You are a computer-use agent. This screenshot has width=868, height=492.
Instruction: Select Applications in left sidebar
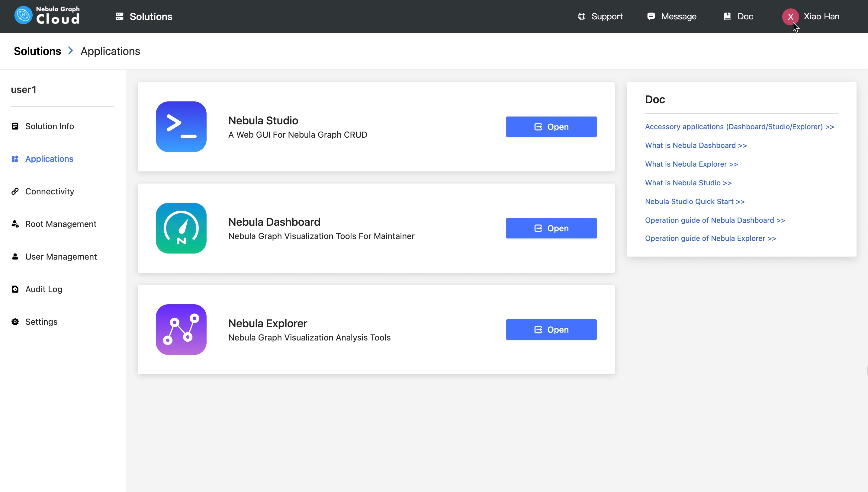click(50, 158)
